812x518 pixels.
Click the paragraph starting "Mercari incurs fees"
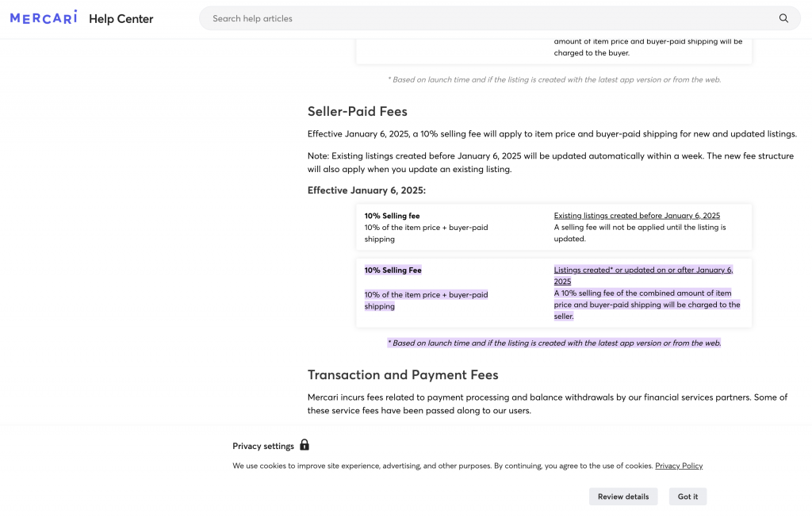click(x=547, y=404)
